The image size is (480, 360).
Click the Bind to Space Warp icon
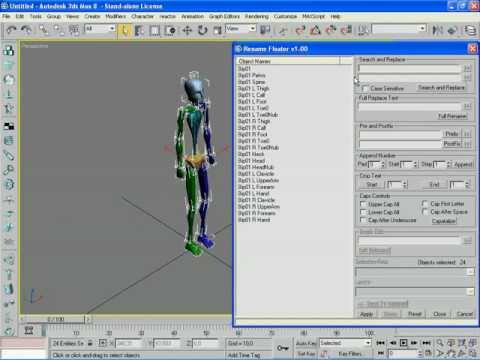coord(74,30)
